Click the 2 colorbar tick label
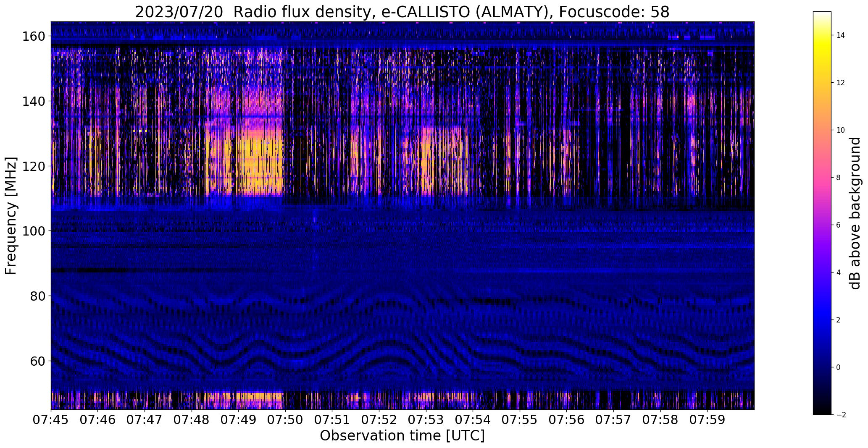The image size is (868, 448). pos(839,320)
